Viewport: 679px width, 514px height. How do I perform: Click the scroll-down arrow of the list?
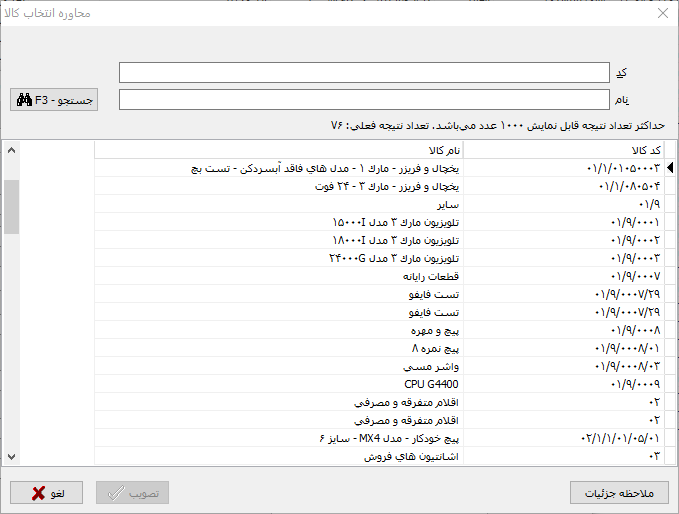(x=11, y=456)
